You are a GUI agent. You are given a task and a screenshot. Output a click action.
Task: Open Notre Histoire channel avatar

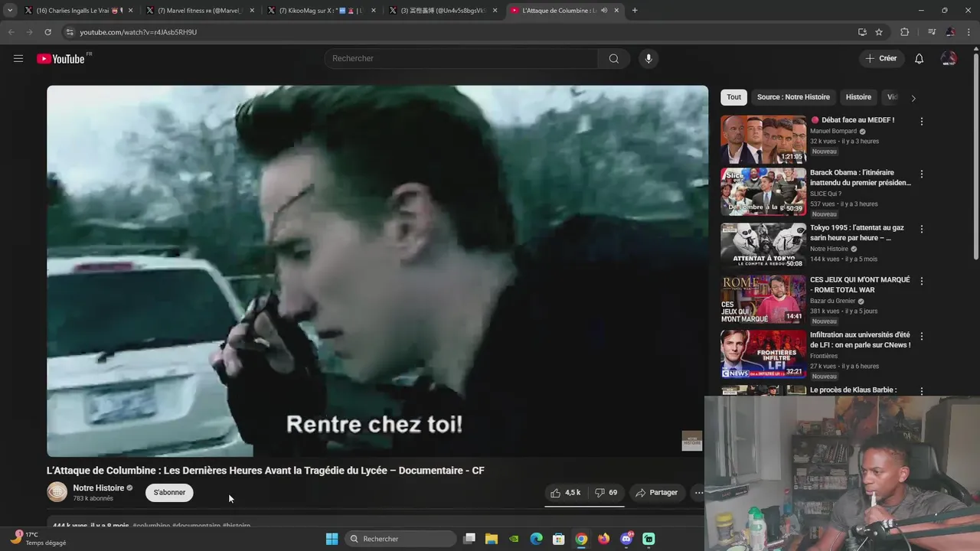(x=57, y=492)
